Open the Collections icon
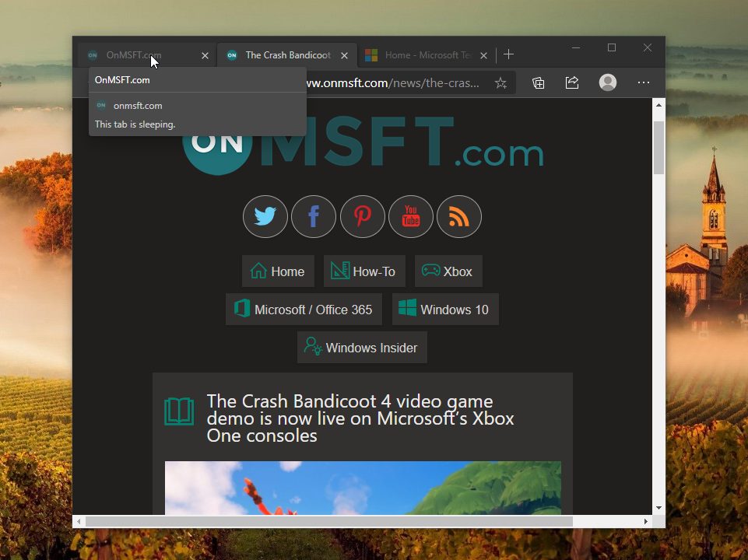This screenshot has width=748, height=560. (x=538, y=83)
